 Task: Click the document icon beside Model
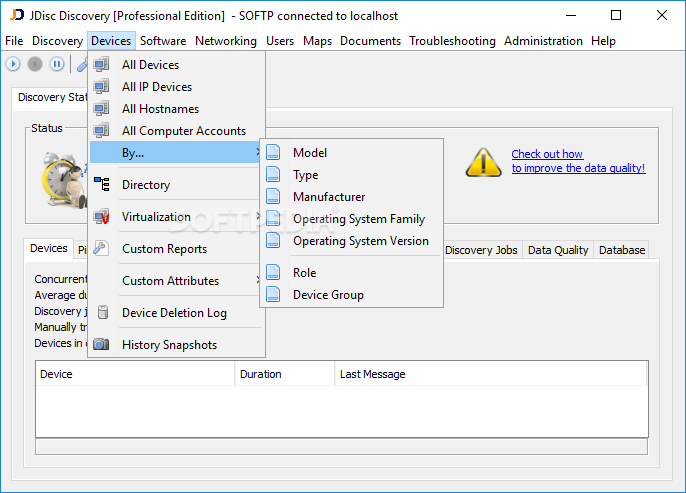point(273,152)
